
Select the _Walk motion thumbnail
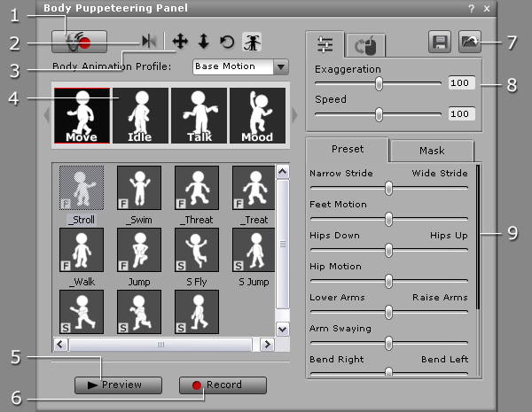[x=82, y=250]
